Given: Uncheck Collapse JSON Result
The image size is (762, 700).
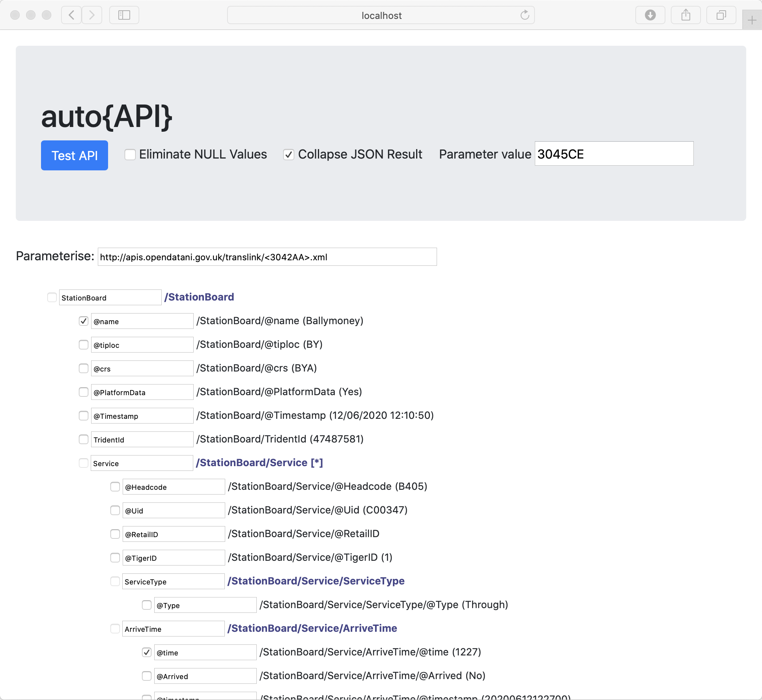Looking at the screenshot, I should pos(289,155).
